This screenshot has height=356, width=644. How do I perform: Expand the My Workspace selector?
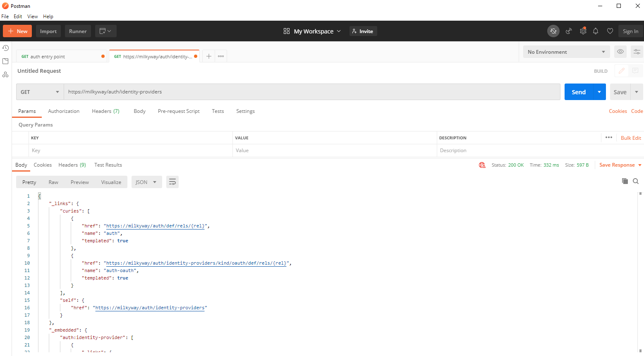317,31
